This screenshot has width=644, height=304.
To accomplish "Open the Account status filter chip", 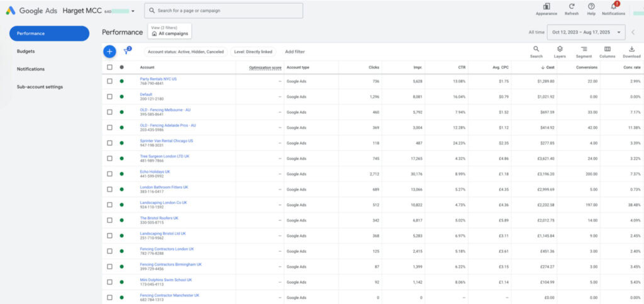I will coord(186,52).
